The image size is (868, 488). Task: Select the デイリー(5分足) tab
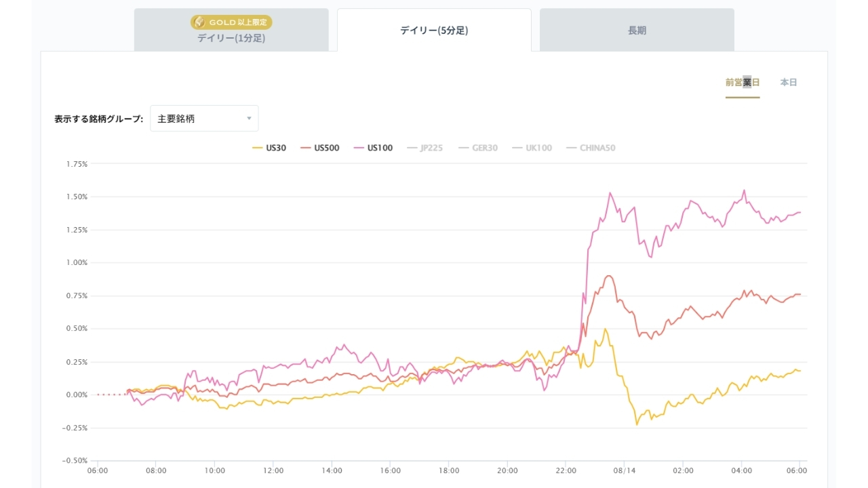coord(434,30)
